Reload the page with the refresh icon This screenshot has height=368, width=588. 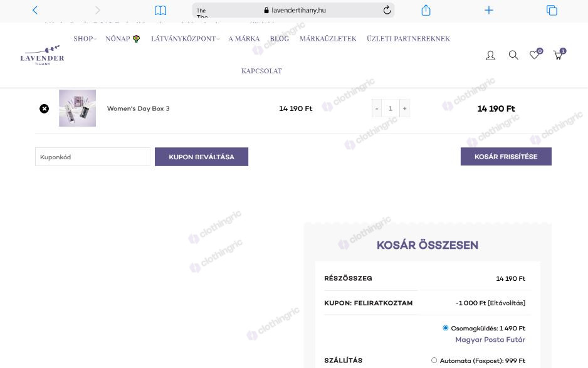(387, 10)
